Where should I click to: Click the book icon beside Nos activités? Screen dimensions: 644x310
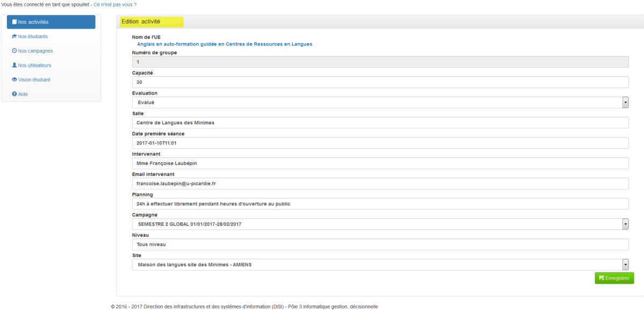(x=14, y=22)
